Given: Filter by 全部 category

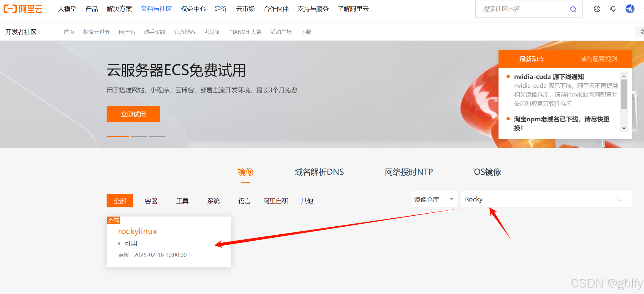Looking at the screenshot, I should click(x=120, y=201).
